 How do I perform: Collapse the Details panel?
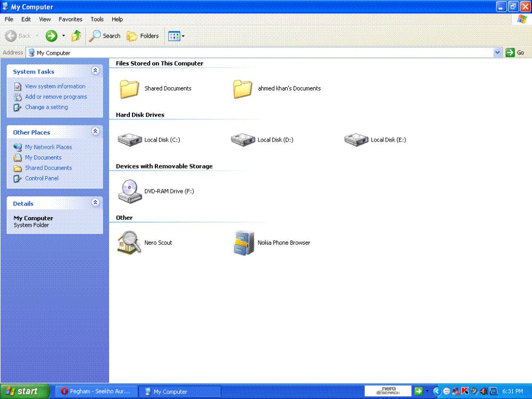point(95,203)
